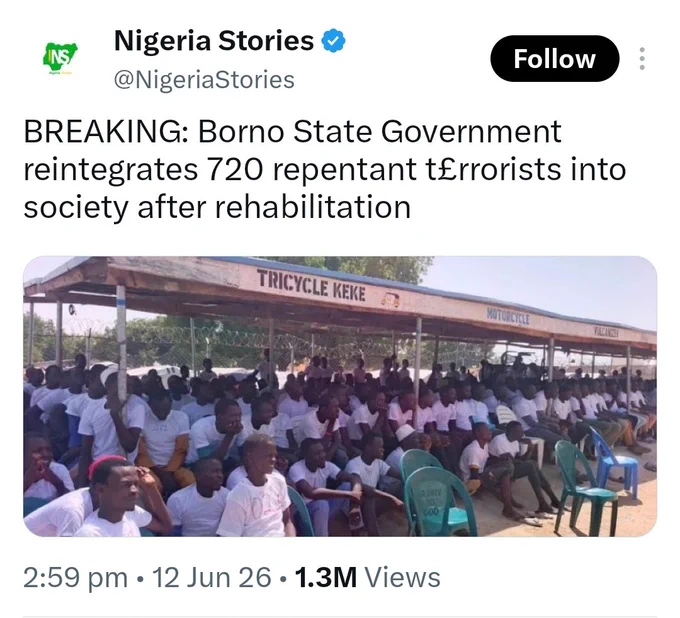This screenshot has width=680, height=618.
Task: Open the Nigeria Stories profile avatar
Action: click(x=60, y=58)
